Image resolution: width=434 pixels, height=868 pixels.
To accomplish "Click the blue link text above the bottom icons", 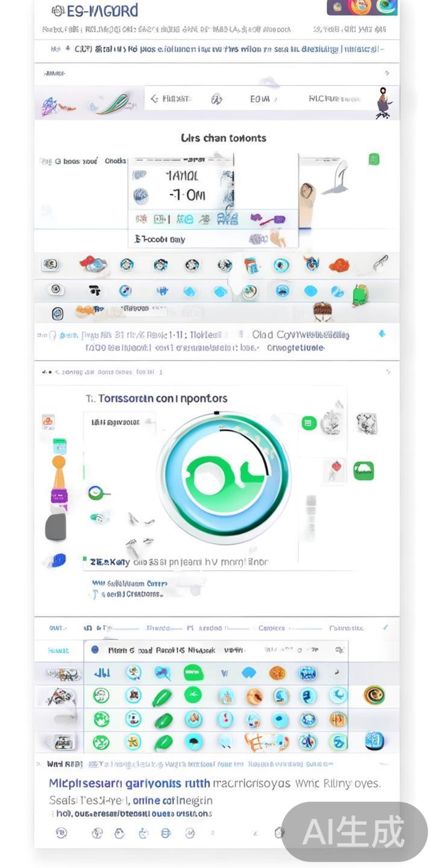I will pyautogui.click(x=130, y=783).
